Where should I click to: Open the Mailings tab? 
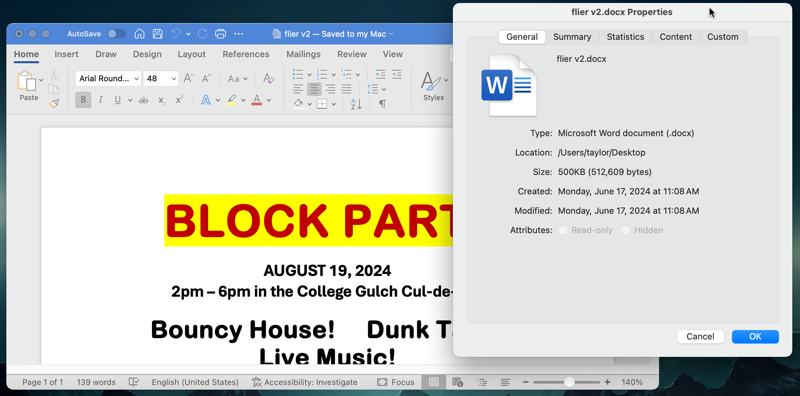pyautogui.click(x=303, y=54)
